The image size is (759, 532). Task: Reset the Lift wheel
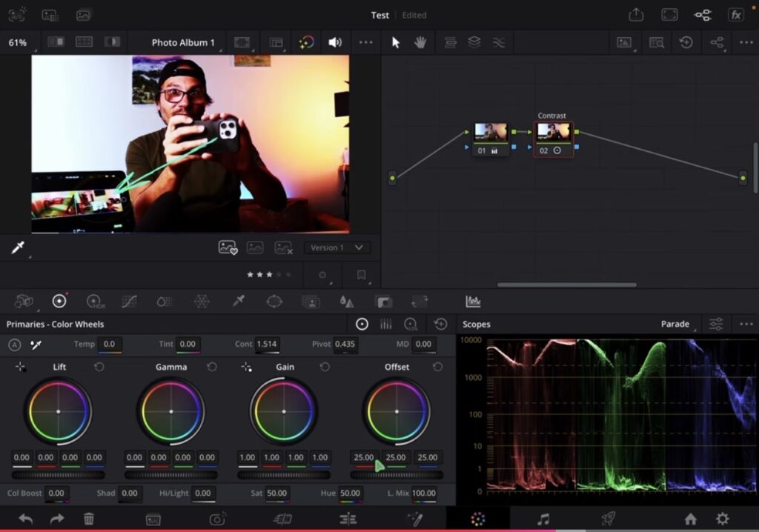tap(99, 367)
